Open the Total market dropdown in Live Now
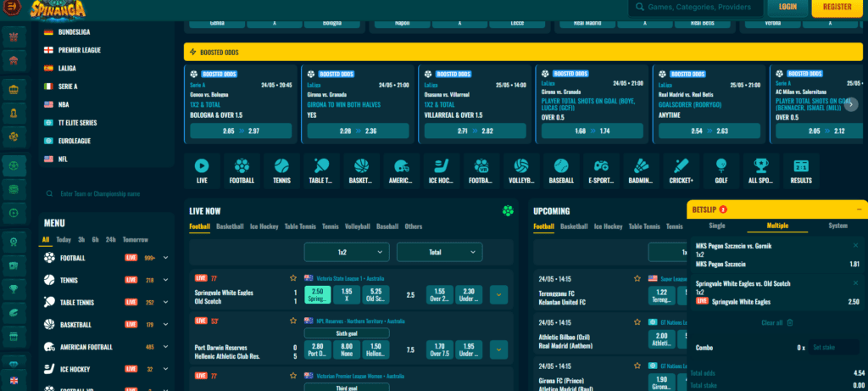 point(440,252)
